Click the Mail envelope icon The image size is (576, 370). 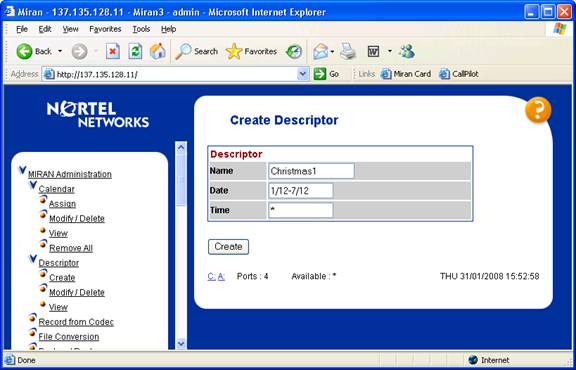click(320, 52)
